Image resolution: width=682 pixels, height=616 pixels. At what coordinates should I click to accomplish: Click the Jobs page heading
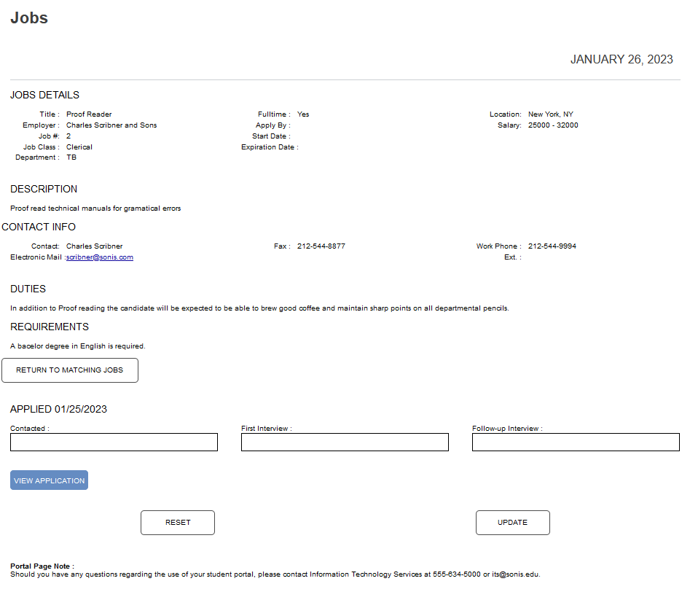pos(29,17)
